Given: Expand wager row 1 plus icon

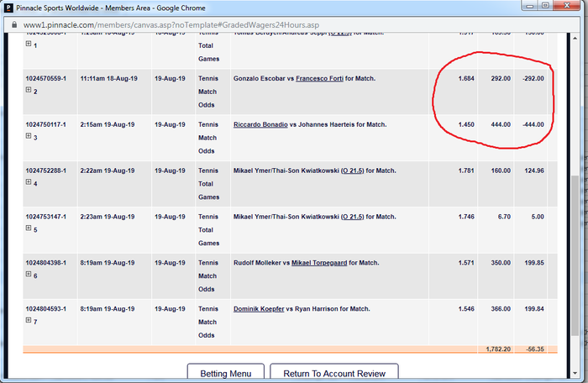Looking at the screenshot, I should coord(29,44).
